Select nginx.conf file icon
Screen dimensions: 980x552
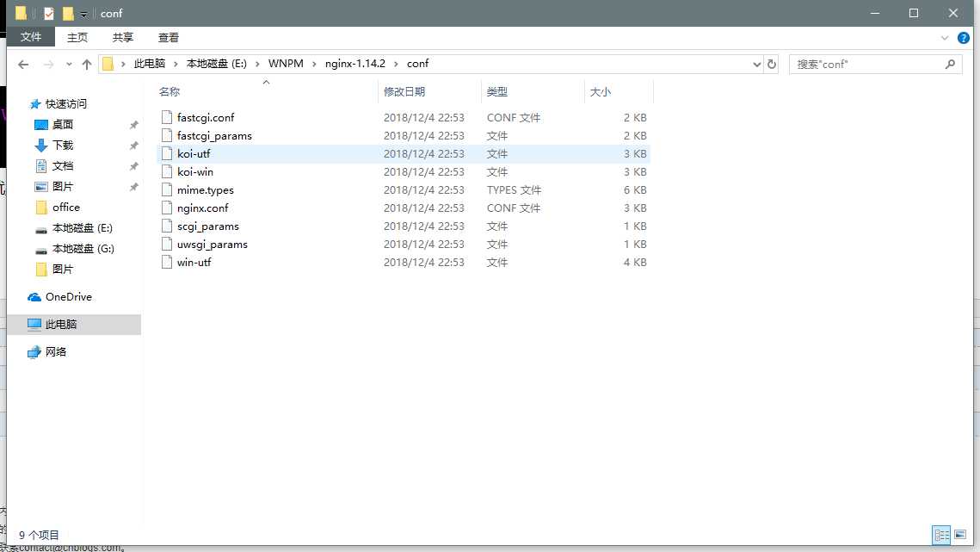166,208
